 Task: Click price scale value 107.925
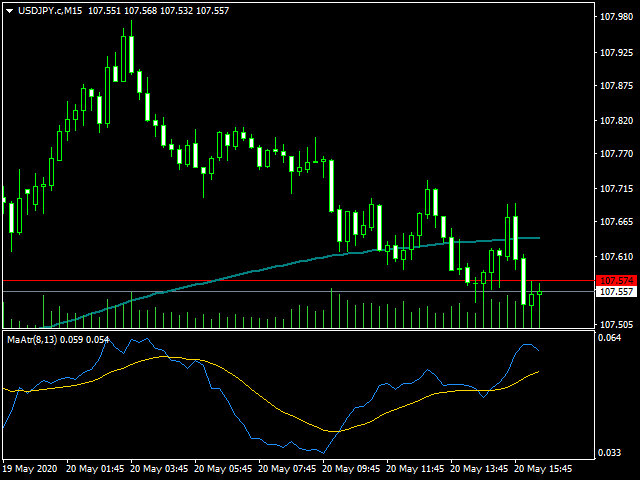click(616, 53)
